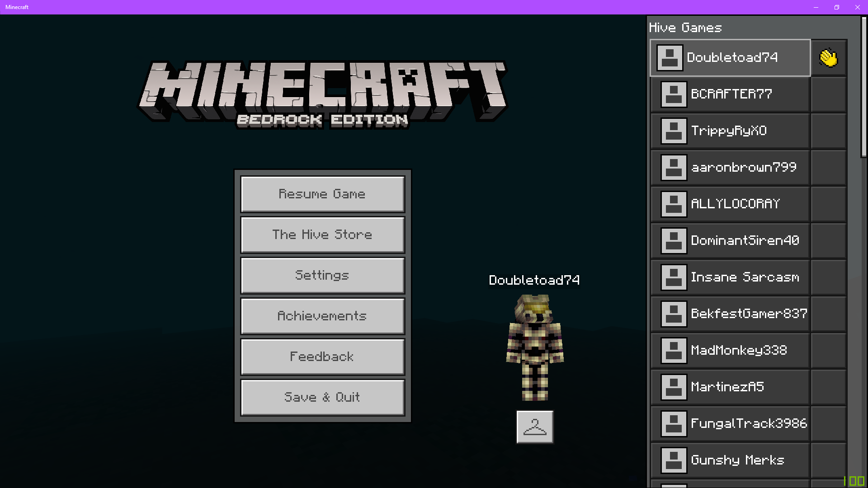Click ALLYLOCORAY's player avatar icon
This screenshot has width=868, height=488.
(x=674, y=204)
